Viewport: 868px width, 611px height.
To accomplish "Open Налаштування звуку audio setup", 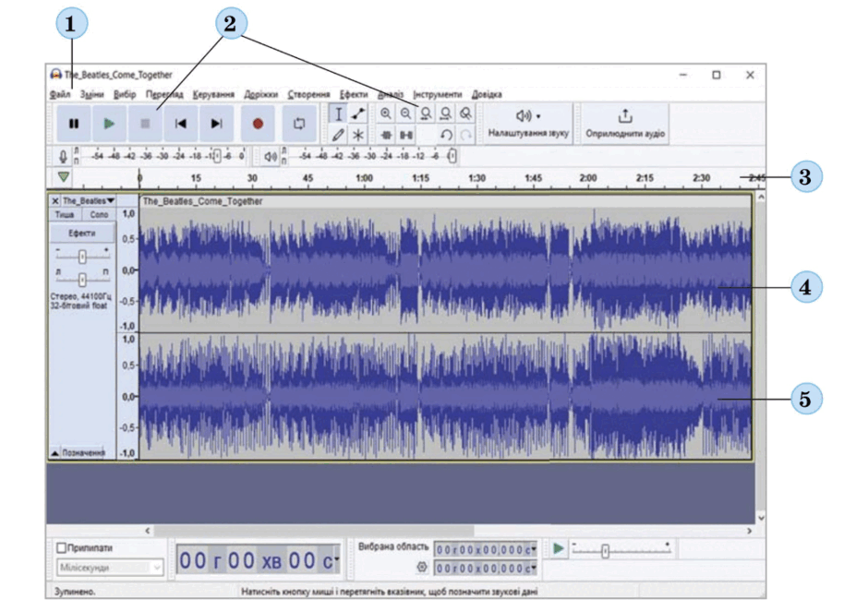I will click(x=528, y=124).
